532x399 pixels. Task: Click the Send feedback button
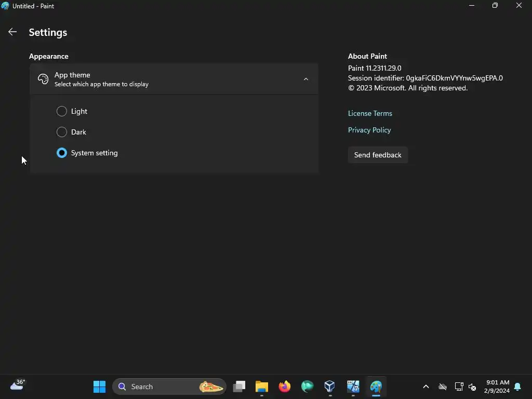coord(378,155)
